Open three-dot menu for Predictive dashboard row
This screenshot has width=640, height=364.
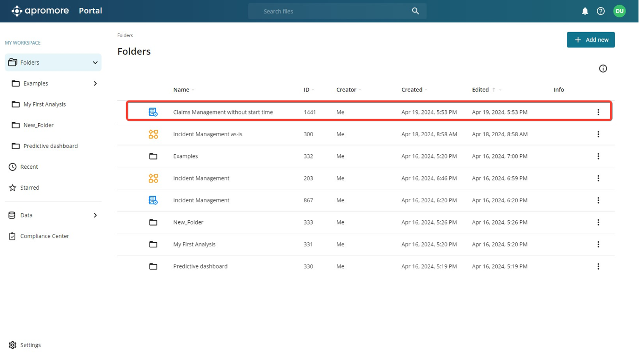(x=598, y=266)
